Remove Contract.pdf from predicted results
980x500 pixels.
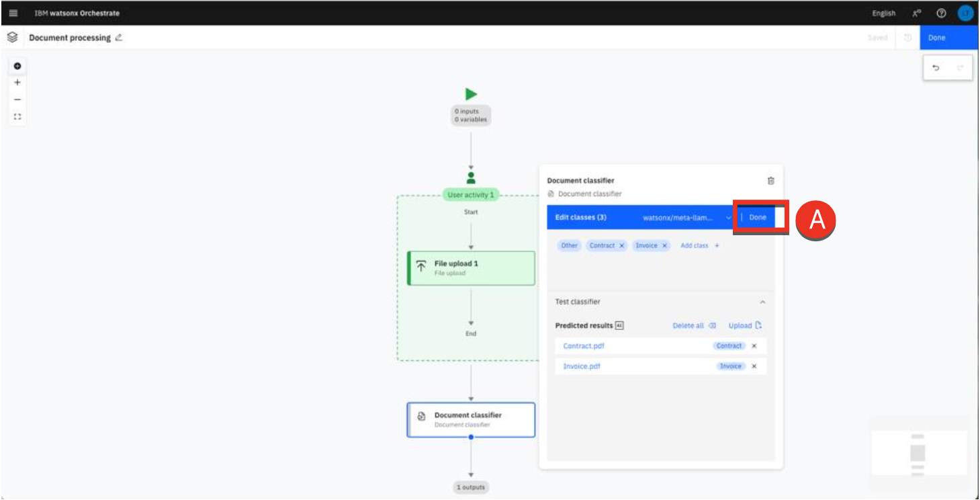click(754, 346)
